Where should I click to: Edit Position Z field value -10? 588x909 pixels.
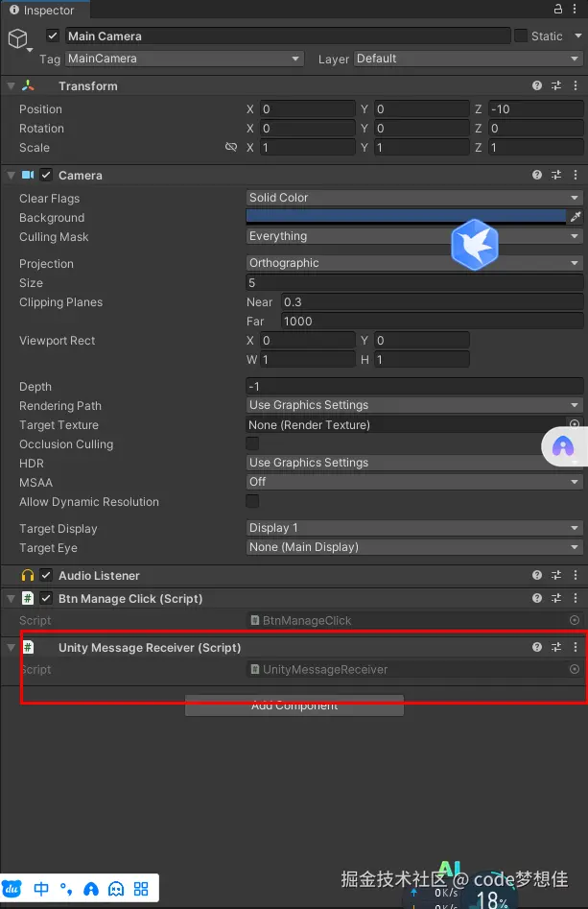[x=536, y=109]
